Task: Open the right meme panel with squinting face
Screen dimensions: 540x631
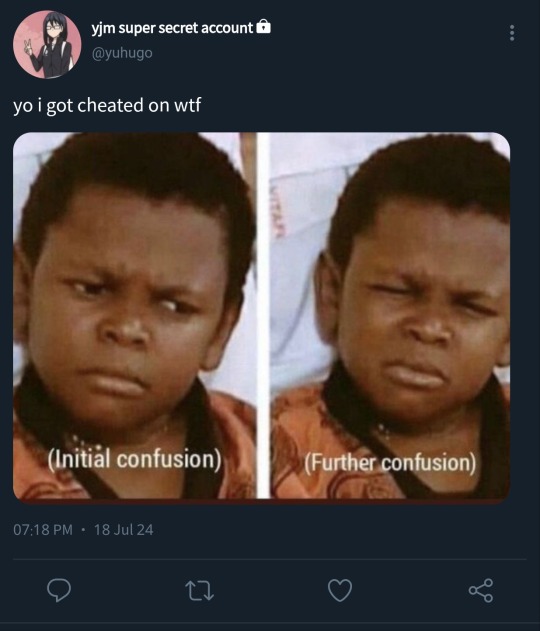Action: pos(390,316)
